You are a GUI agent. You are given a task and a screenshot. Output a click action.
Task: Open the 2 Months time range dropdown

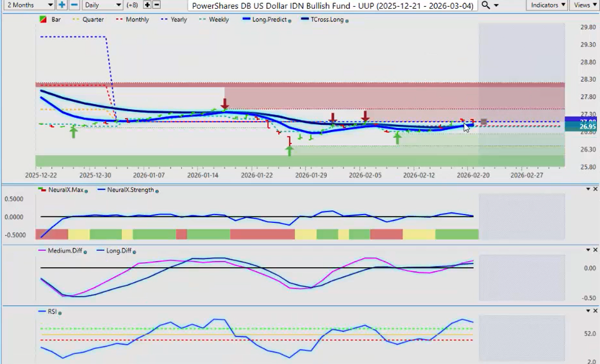tap(28, 5)
